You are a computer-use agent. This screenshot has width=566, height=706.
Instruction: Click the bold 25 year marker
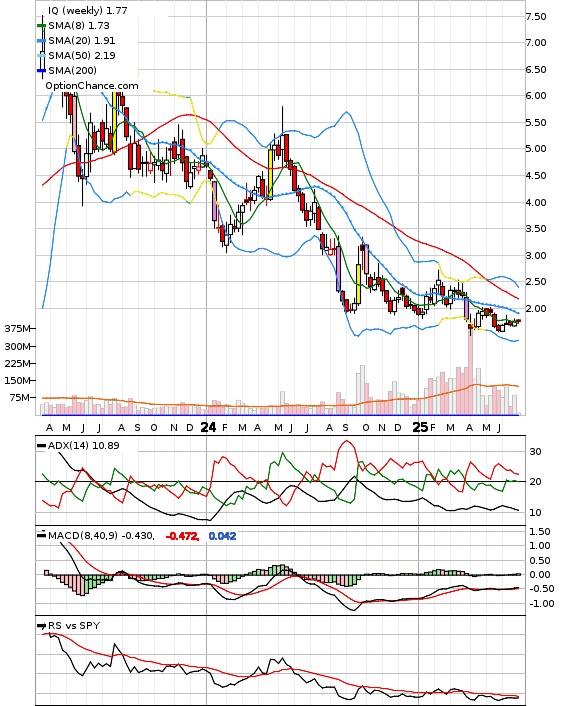click(x=420, y=427)
